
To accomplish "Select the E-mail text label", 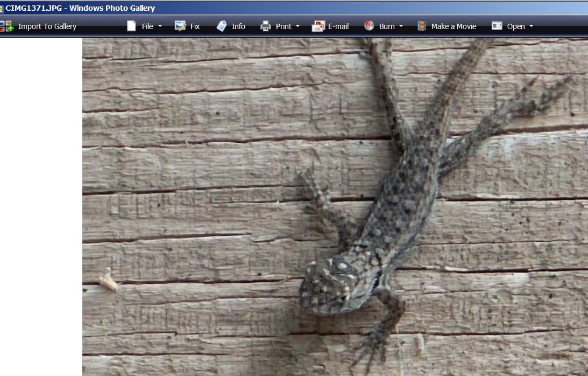I will click(x=338, y=26).
